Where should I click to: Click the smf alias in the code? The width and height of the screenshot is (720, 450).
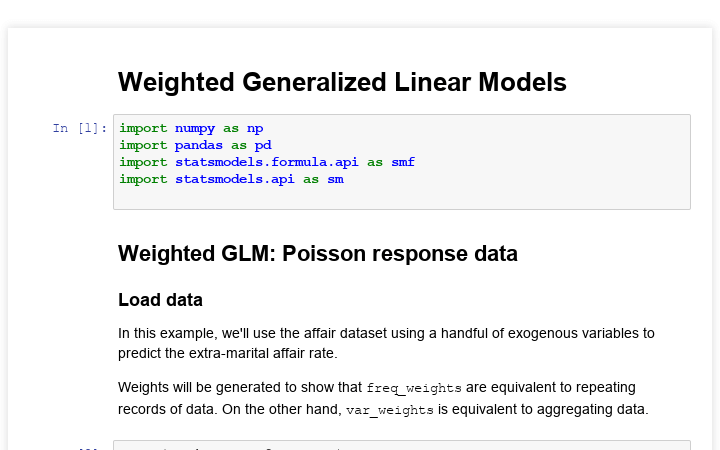tap(403, 162)
